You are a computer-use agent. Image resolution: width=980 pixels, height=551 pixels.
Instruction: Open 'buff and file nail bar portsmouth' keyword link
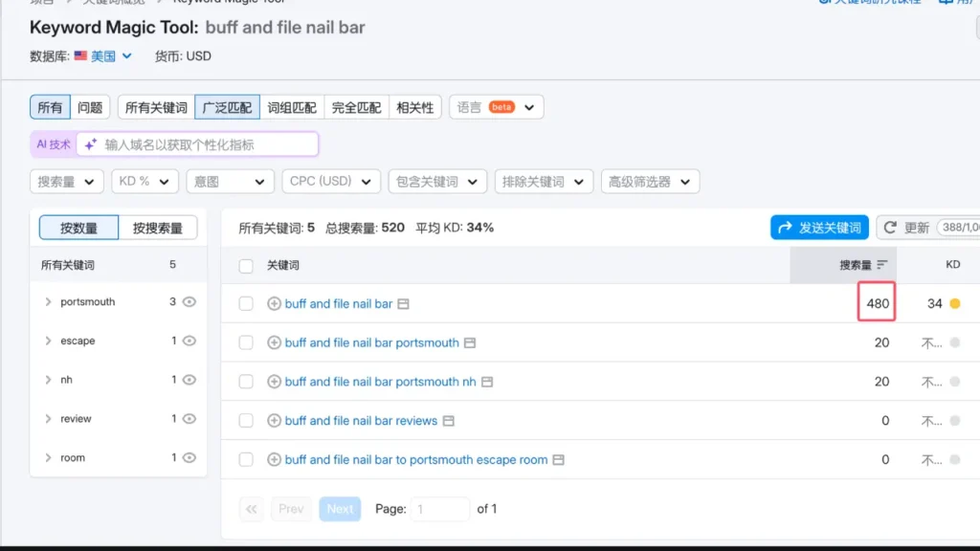click(x=372, y=342)
